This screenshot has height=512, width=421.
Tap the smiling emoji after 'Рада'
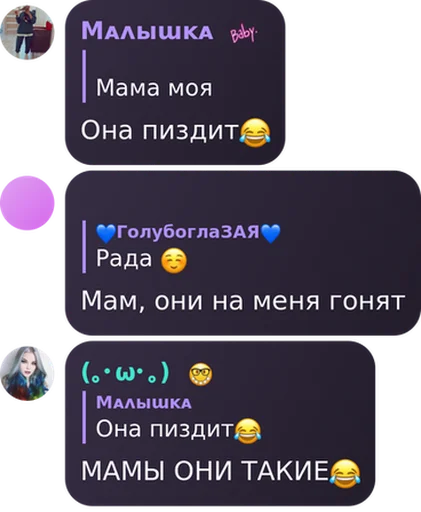174,262
